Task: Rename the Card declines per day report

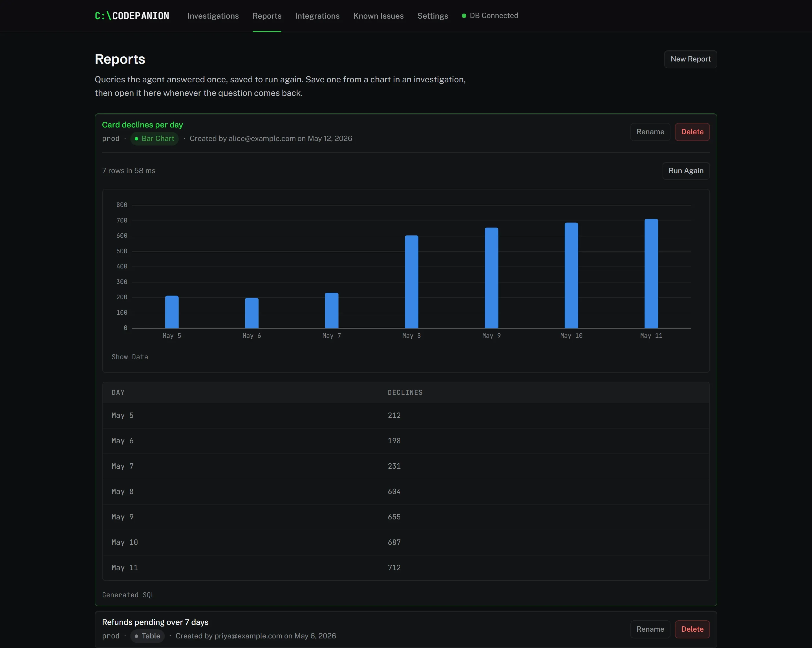Action: [x=650, y=132]
